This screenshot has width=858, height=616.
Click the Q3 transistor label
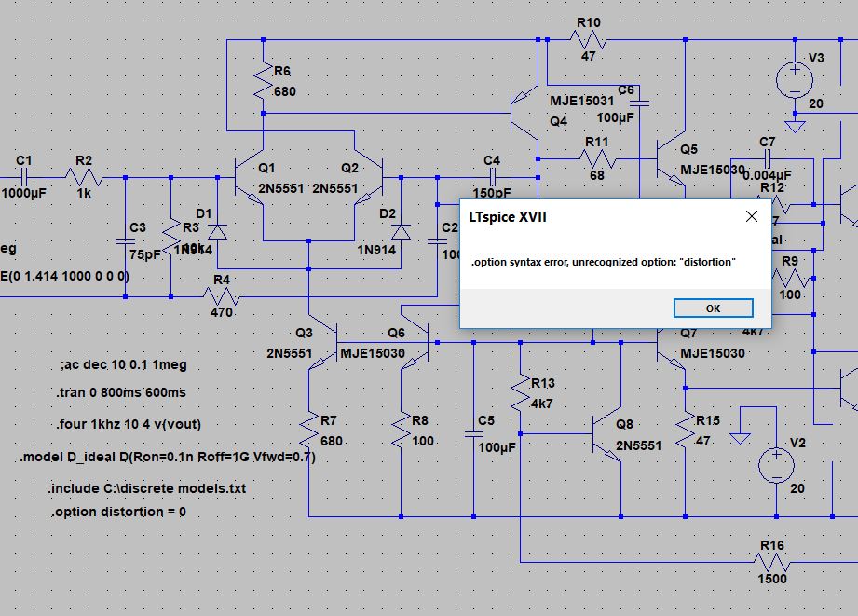point(304,333)
